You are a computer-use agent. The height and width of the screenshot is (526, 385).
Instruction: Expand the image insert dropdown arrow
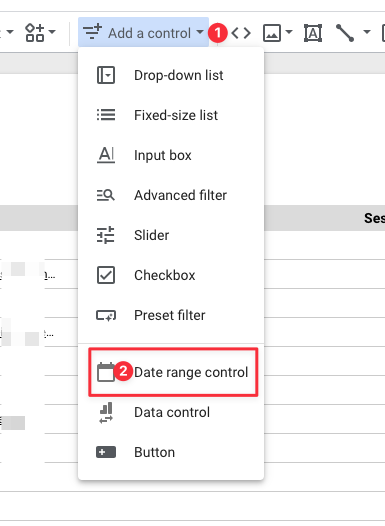(289, 32)
